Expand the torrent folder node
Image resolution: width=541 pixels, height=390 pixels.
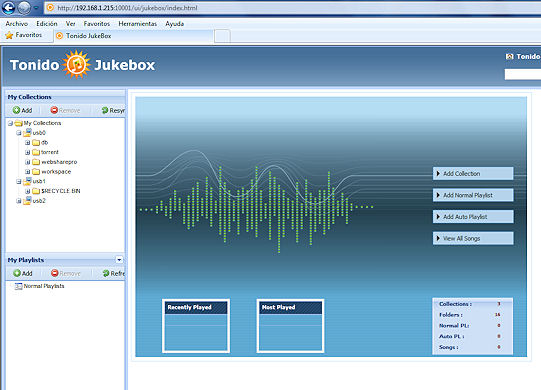coord(28,152)
